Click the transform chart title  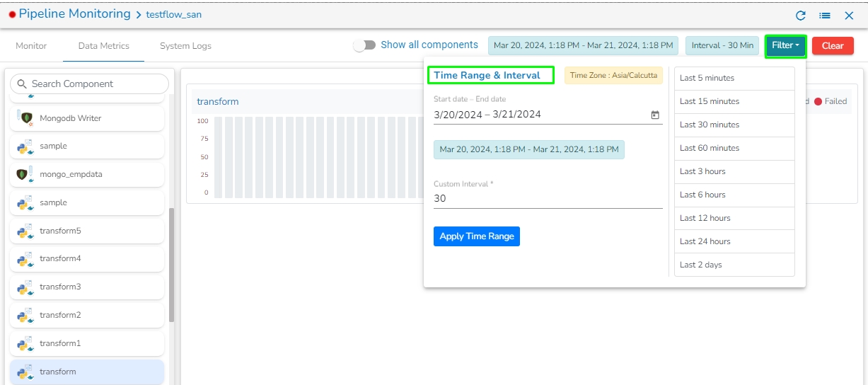[x=218, y=101]
